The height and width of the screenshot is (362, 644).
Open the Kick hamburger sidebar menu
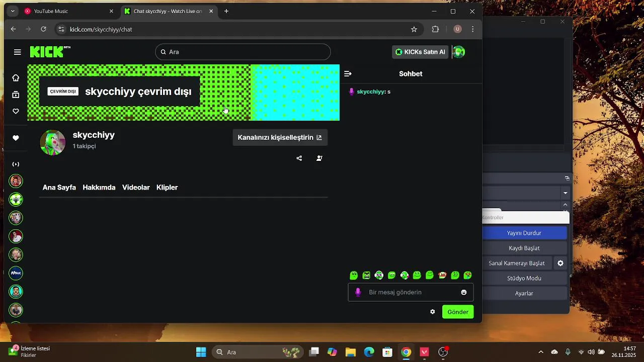pyautogui.click(x=18, y=52)
